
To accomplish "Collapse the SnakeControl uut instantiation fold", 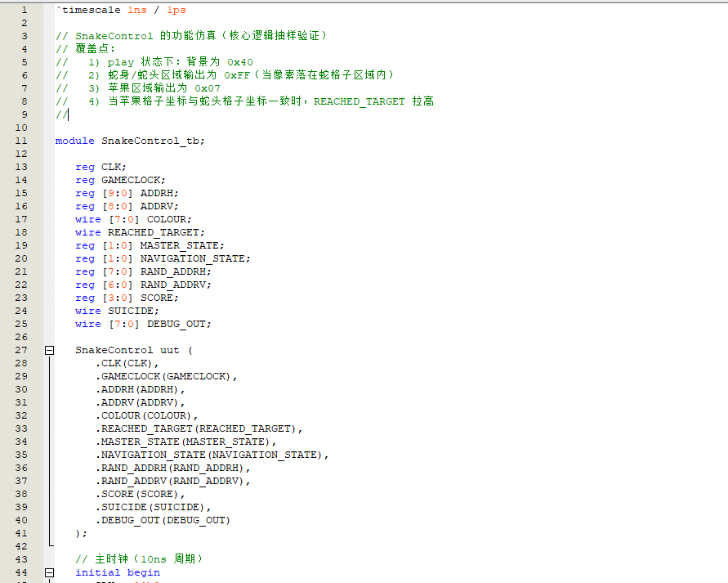I will [49, 350].
